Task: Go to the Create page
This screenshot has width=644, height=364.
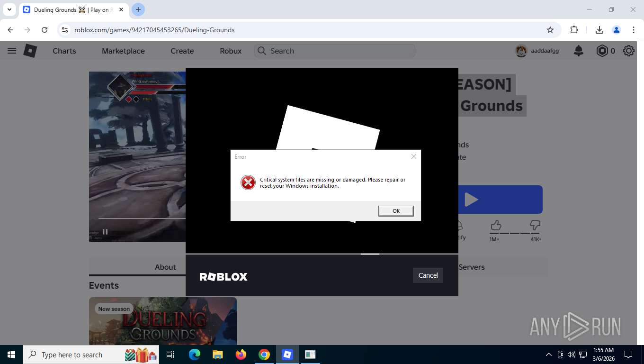Action: pyautogui.click(x=182, y=51)
